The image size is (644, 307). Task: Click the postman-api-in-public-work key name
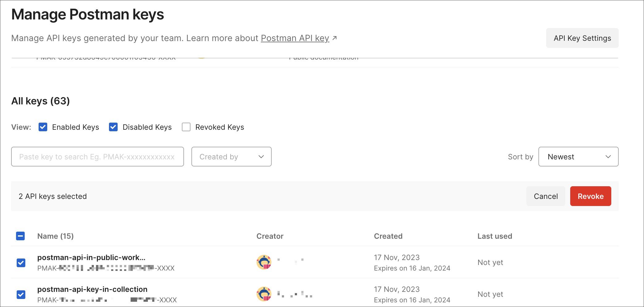tap(91, 257)
